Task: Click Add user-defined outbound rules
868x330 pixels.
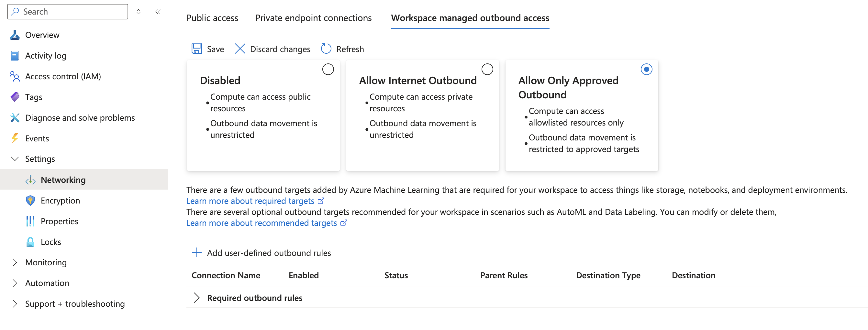Action: tap(269, 253)
